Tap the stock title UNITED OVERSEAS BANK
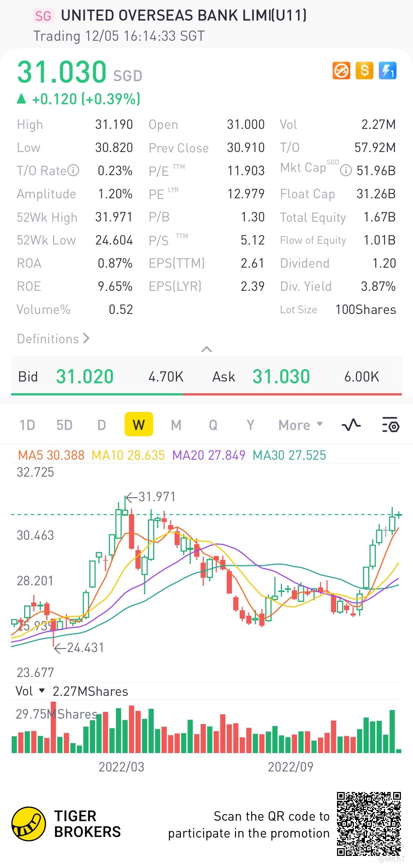Screen dimensions: 413x868 [184, 15]
